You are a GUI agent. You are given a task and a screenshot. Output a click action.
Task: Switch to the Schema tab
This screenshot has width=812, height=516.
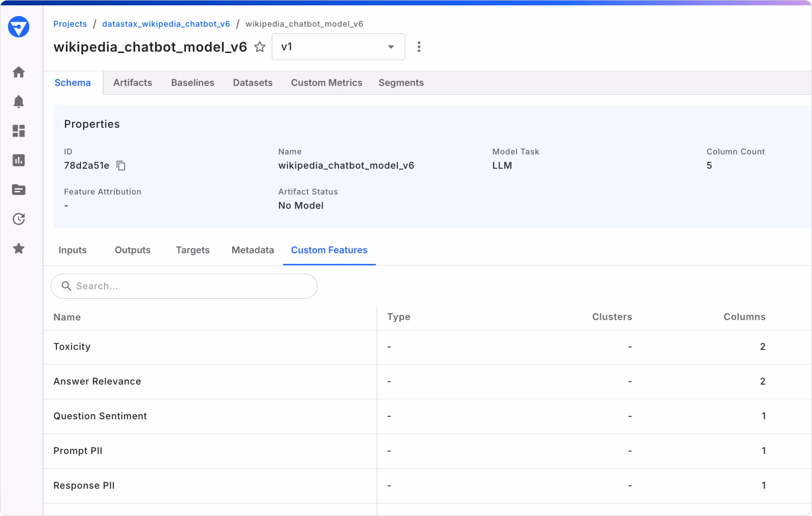click(72, 83)
